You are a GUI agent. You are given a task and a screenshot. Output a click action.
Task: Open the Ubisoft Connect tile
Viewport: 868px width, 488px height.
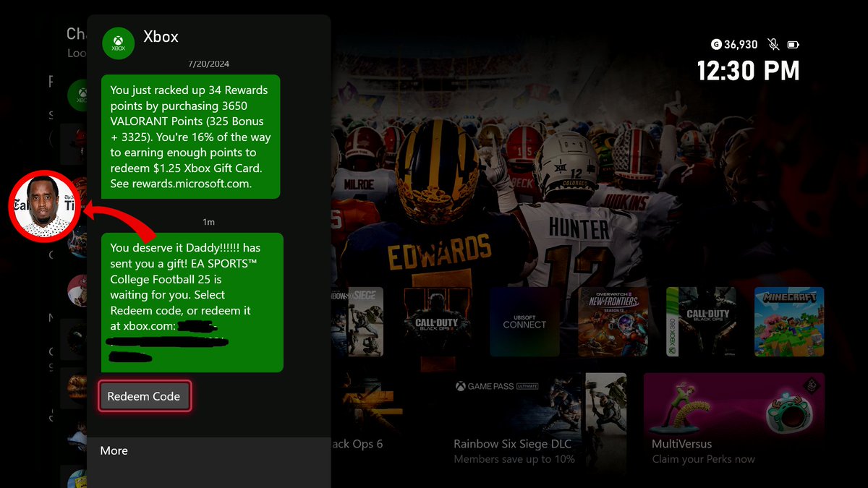(x=524, y=322)
